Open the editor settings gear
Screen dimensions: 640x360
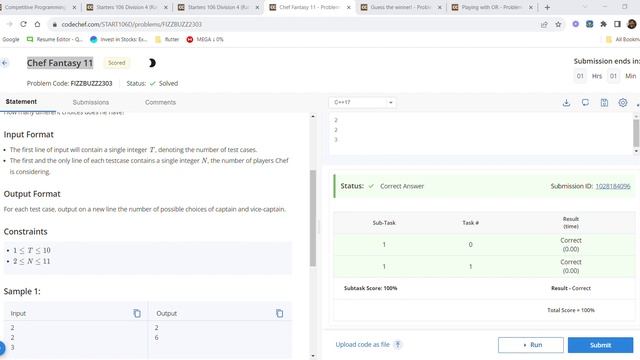622,103
